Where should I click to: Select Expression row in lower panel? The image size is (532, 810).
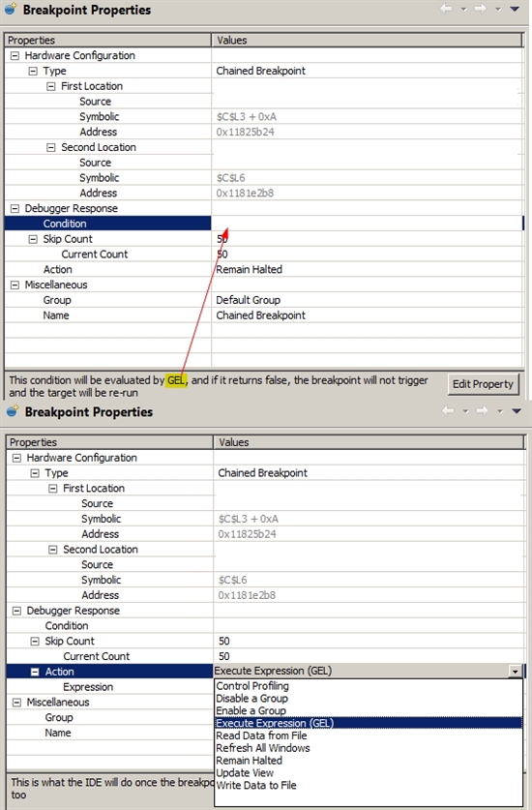[x=110, y=687]
